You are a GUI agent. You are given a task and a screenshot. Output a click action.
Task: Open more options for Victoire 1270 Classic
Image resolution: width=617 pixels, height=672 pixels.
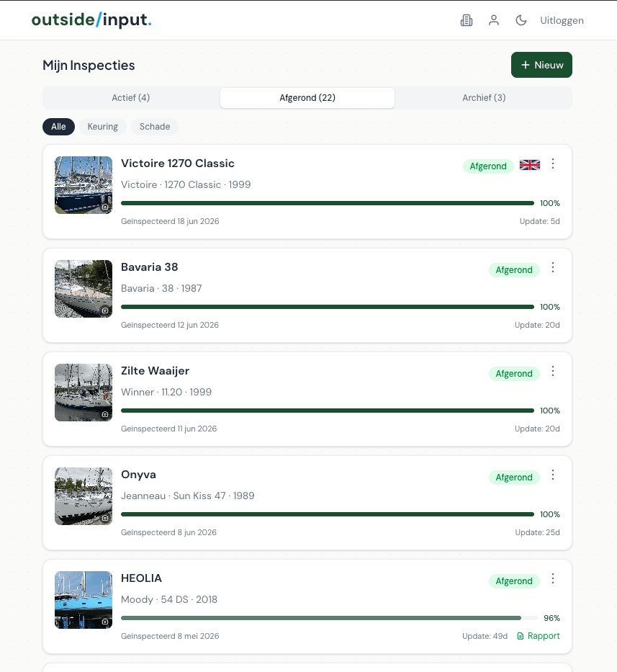(x=553, y=163)
